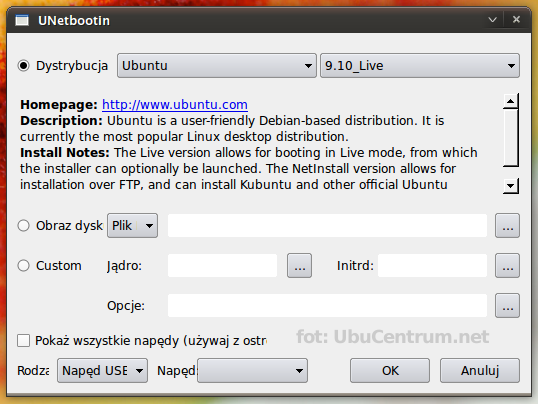Select the Obraz dysku radio button

pyautogui.click(x=24, y=226)
